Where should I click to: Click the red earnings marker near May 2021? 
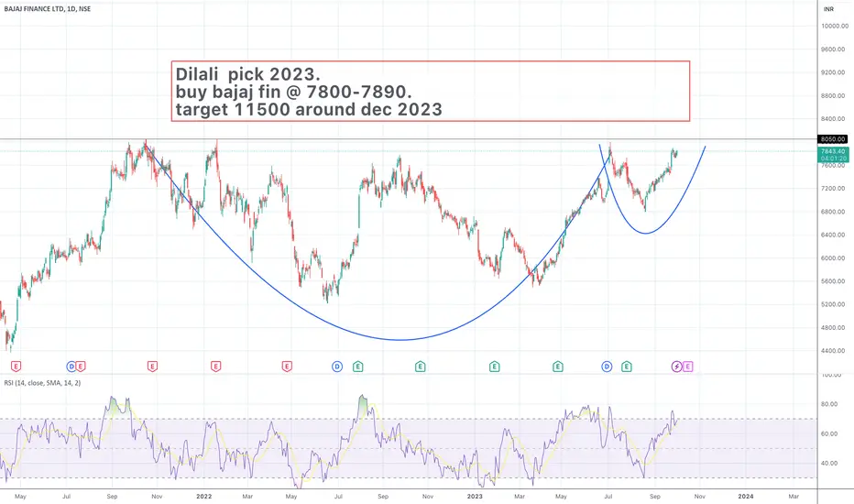tap(16, 367)
